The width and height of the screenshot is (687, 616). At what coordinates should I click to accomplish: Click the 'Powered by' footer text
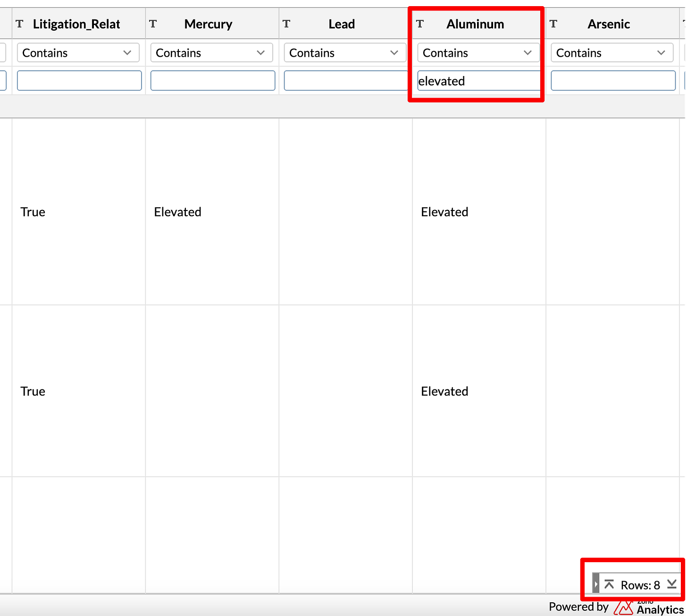(578, 607)
